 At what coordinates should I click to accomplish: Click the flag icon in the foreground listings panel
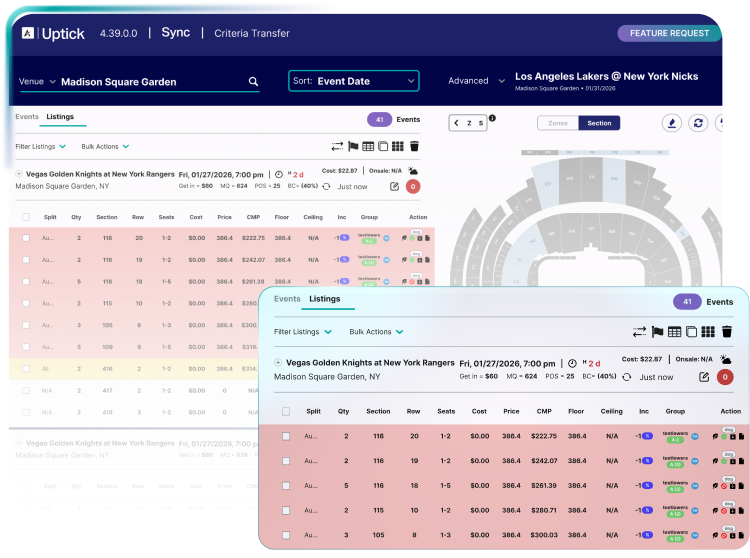click(657, 332)
